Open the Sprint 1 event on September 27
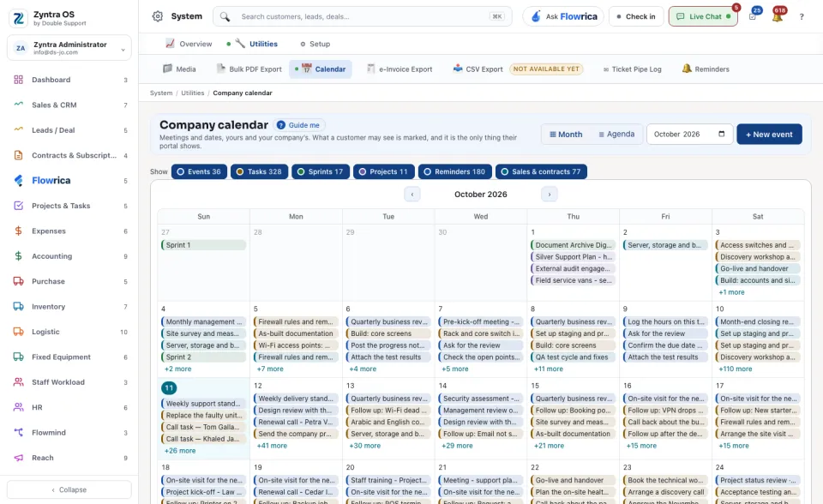823x504 pixels. (x=204, y=245)
